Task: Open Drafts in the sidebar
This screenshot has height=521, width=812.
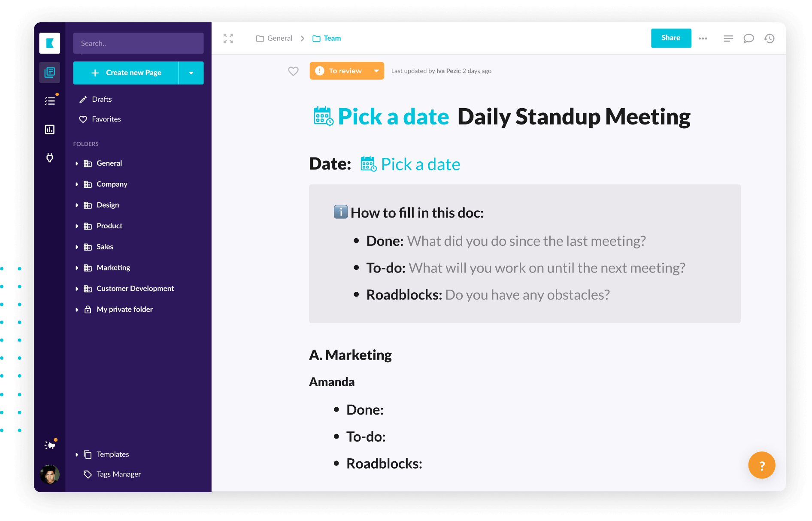Action: (102, 99)
